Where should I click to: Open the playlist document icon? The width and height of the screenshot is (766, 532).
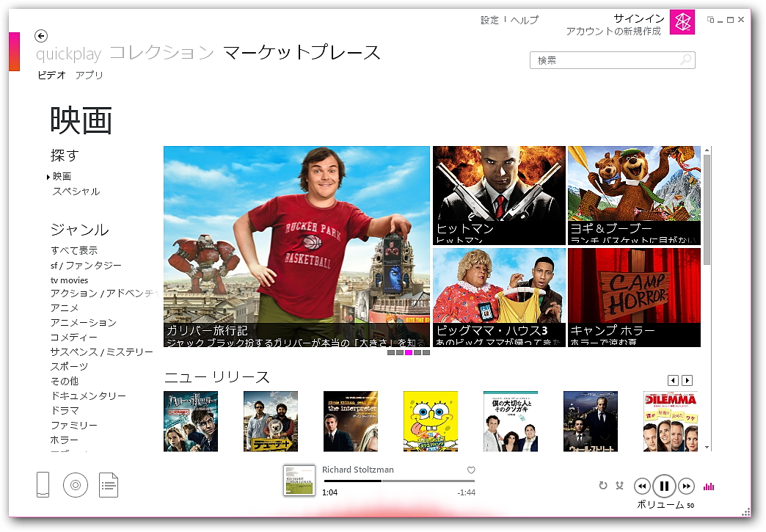(x=109, y=485)
